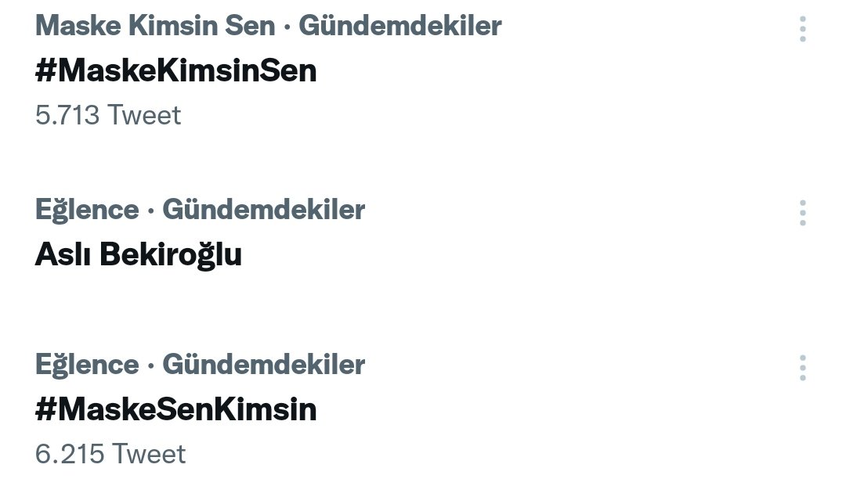
Task: Open the #MaskeKimsinSen hashtag trend
Action: (175, 71)
